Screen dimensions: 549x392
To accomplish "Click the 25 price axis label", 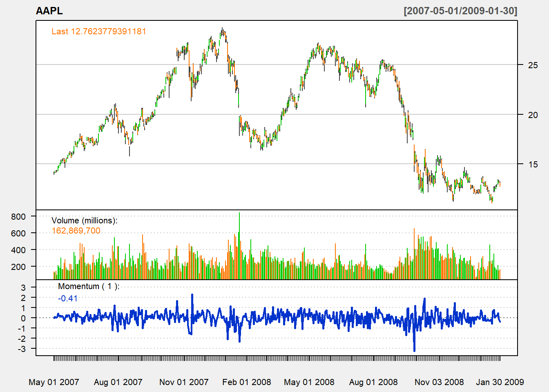I will tap(533, 65).
